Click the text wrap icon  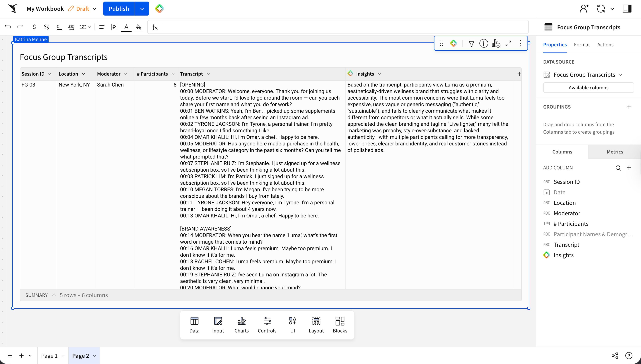[114, 27]
